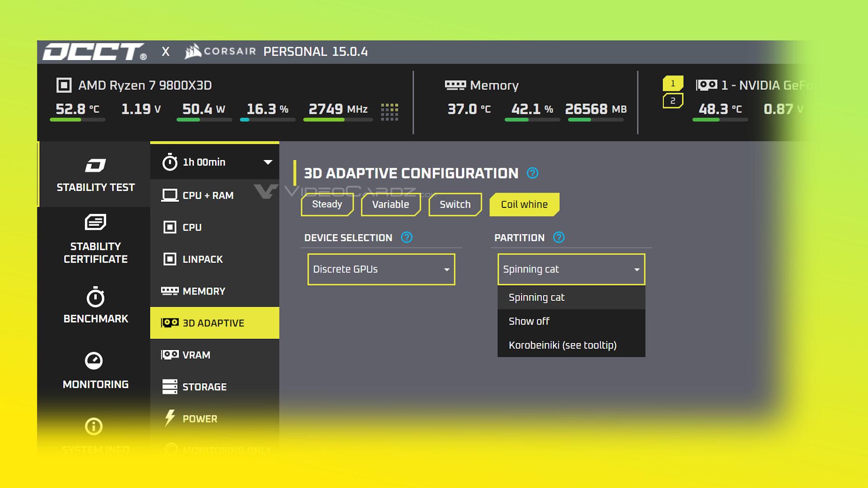868x488 pixels.
Task: Collapse the Spinning cat partition dropdown
Action: [571, 269]
